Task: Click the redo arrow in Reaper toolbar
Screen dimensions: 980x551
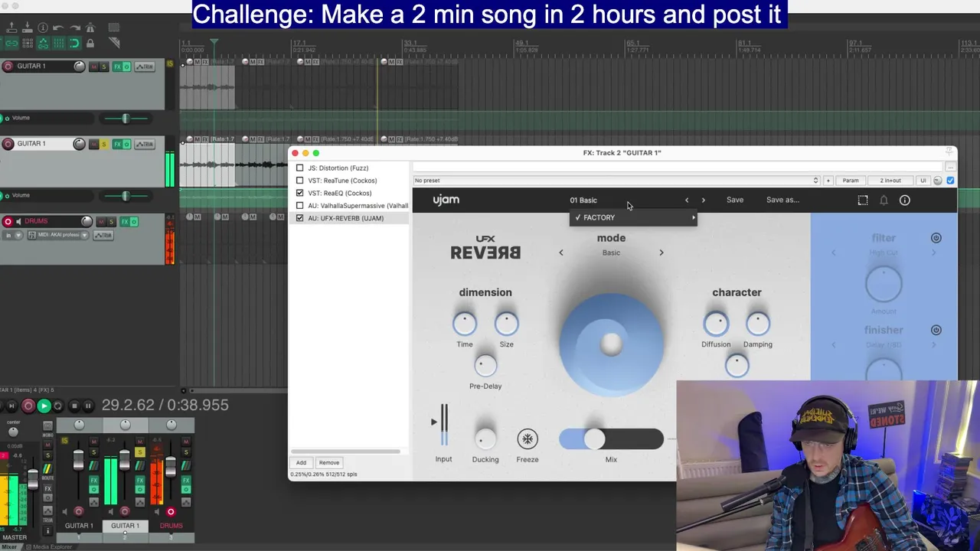Action: coord(75,28)
